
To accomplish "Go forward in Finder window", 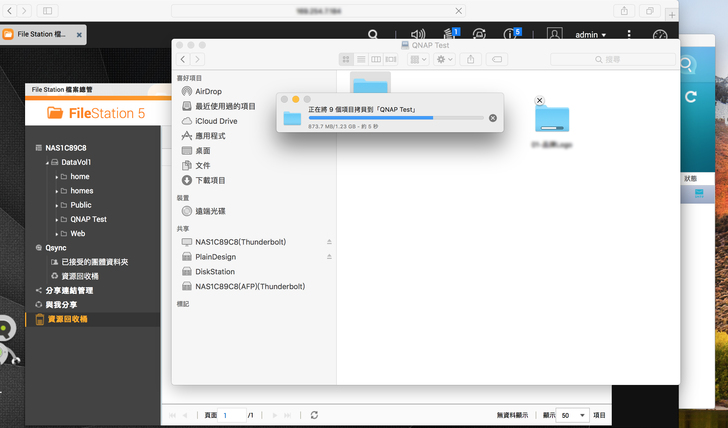I will 198,59.
